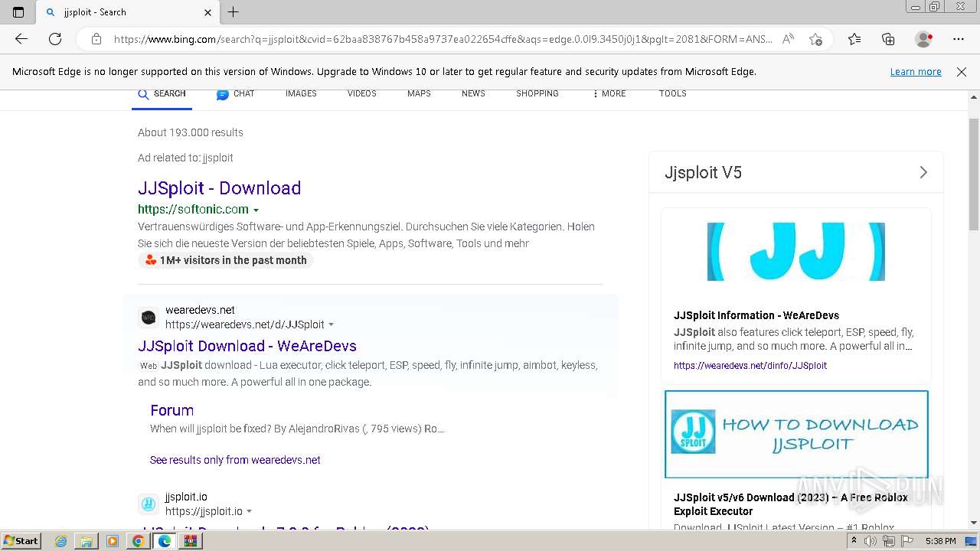
Task: Switch to the SHOPPING tab
Action: 537,94
